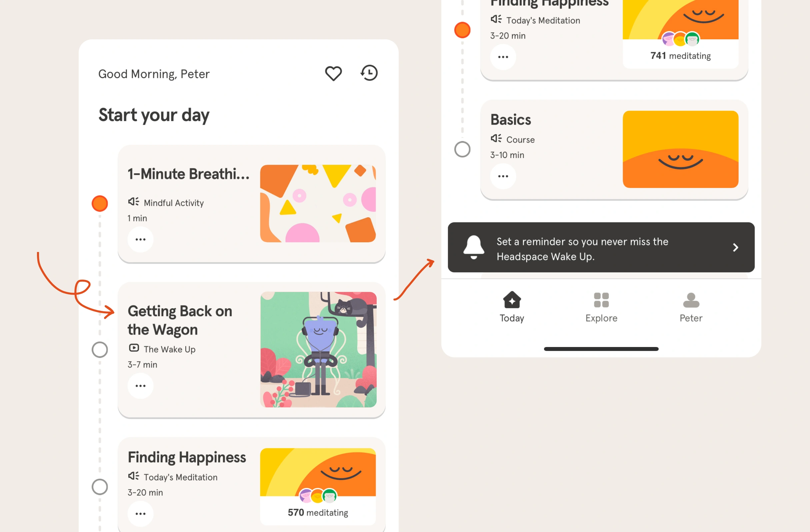Mark 1-Minute Breathing timeline circle
Viewport: 810px width, 532px height.
tap(100, 204)
